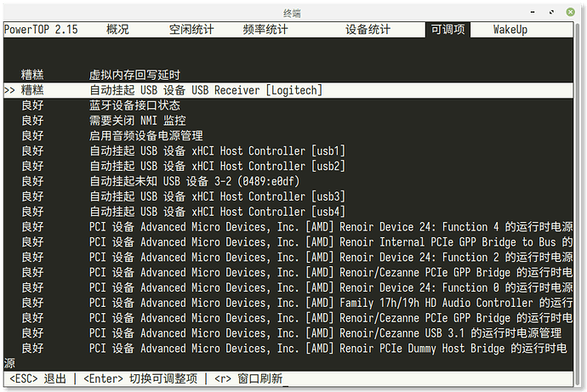Switch to the 概况 tab
The width and height of the screenshot is (587, 392).
117,29
